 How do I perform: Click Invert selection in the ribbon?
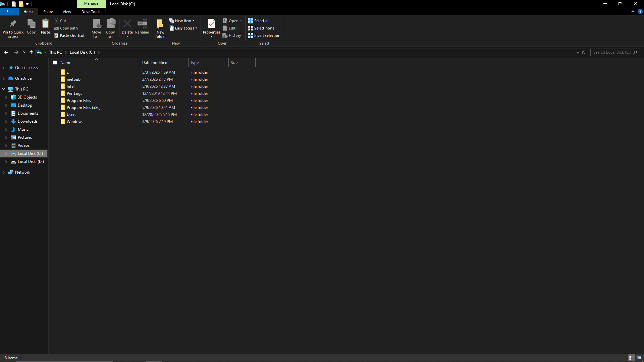pos(264,36)
